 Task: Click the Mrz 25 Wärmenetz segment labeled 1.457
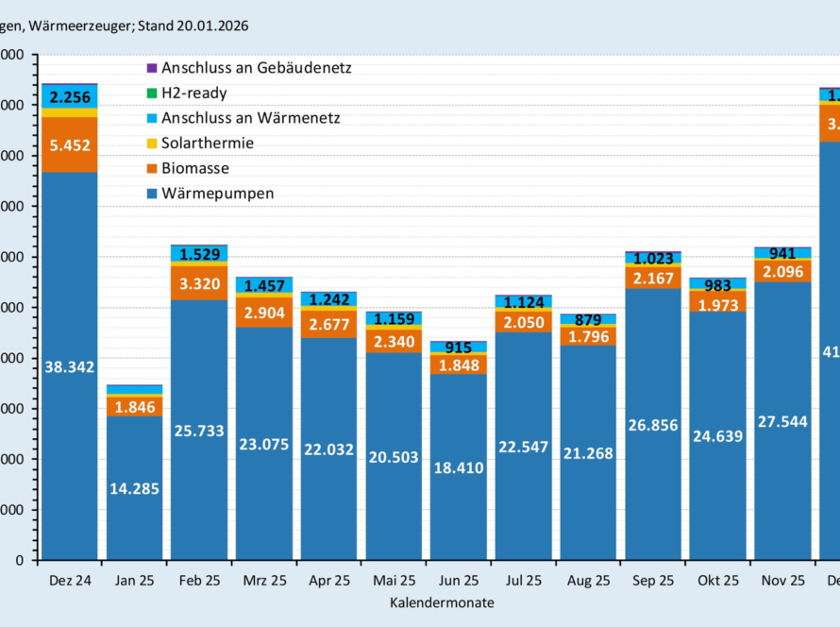263,285
